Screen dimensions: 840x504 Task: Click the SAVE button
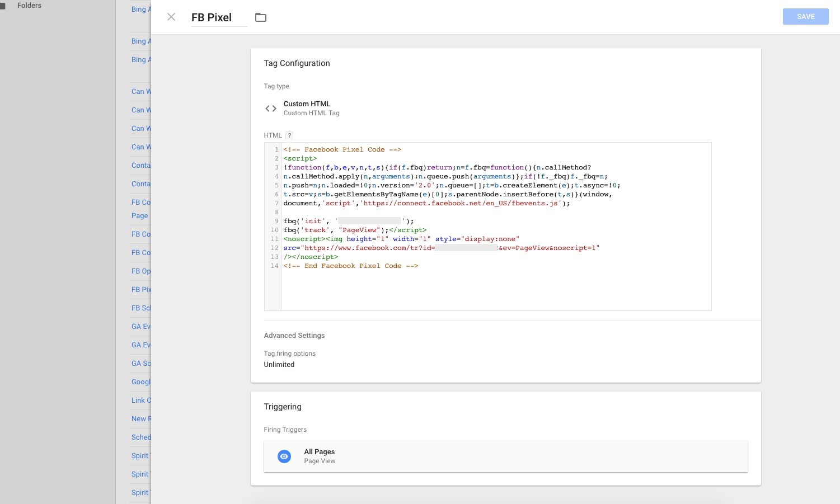[805, 17]
